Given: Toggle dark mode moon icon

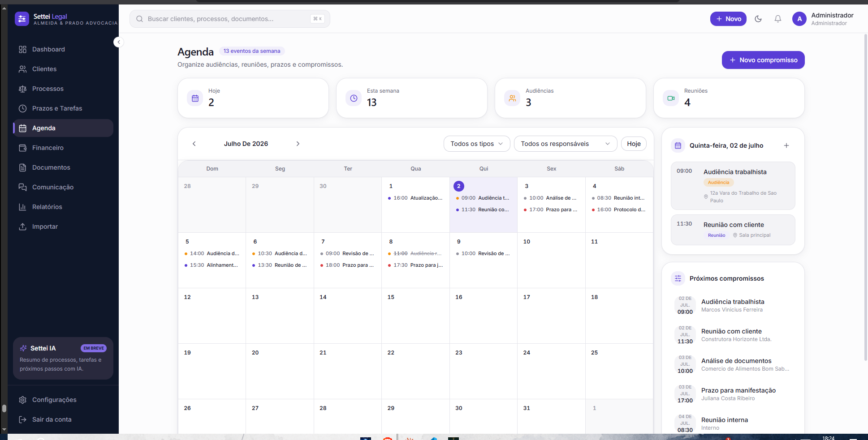Looking at the screenshot, I should [x=758, y=19].
